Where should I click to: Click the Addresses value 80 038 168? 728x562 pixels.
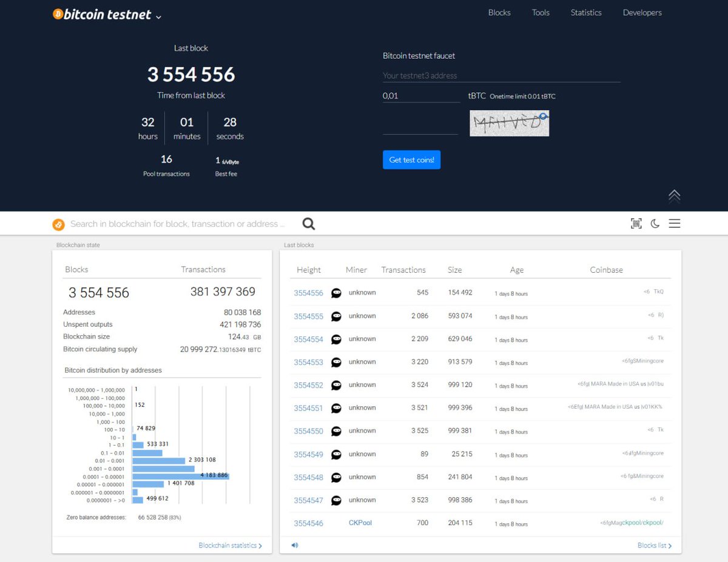pyautogui.click(x=242, y=312)
